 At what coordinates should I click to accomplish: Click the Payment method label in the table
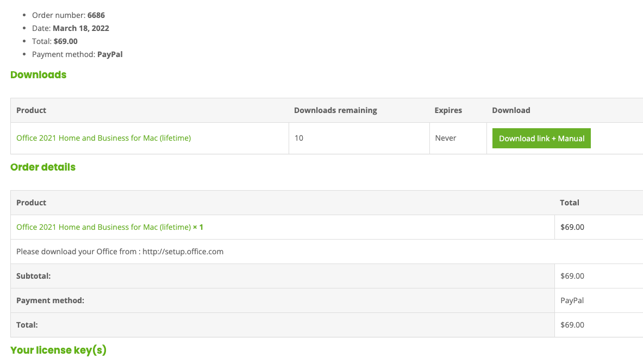click(50, 300)
